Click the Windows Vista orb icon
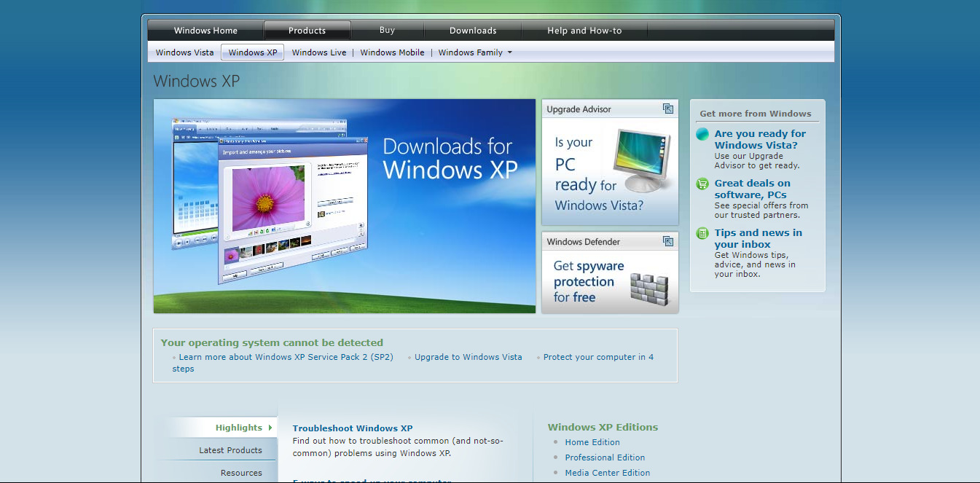 (x=702, y=134)
